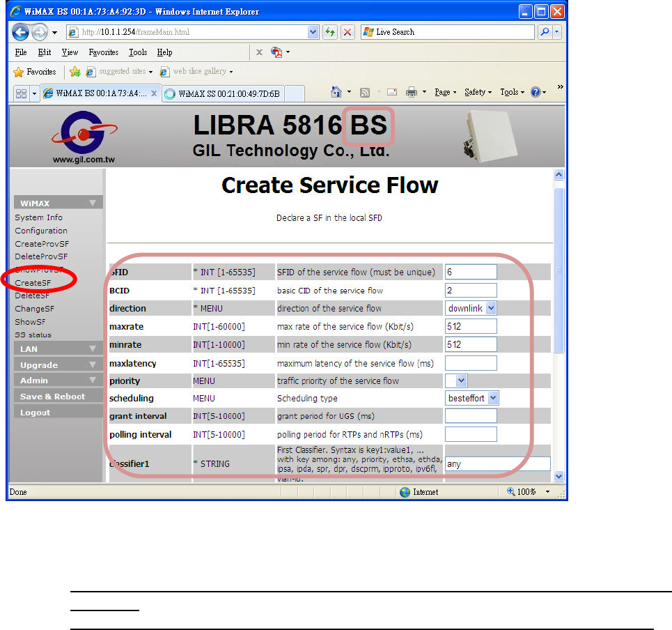This screenshot has width=672, height=630.
Task: Click the classifier1 input field containing any
Action: 498,463
